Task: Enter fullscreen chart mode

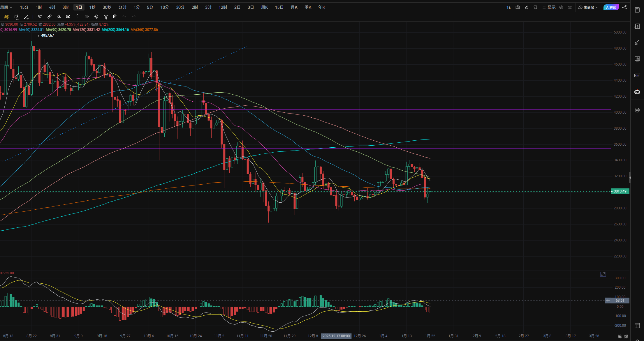Action: coord(570,7)
